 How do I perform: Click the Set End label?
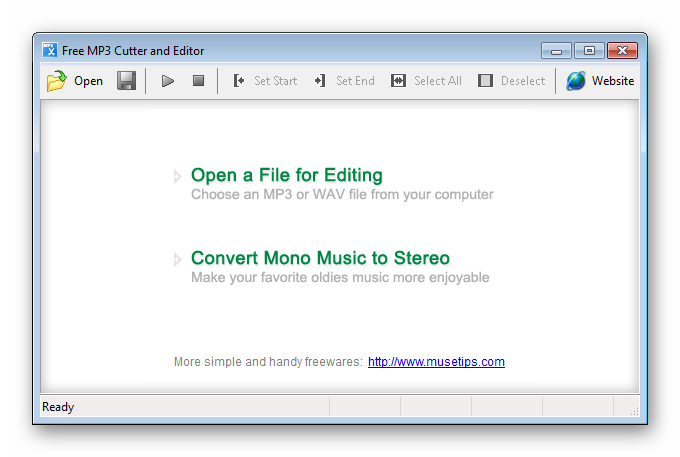tap(355, 81)
